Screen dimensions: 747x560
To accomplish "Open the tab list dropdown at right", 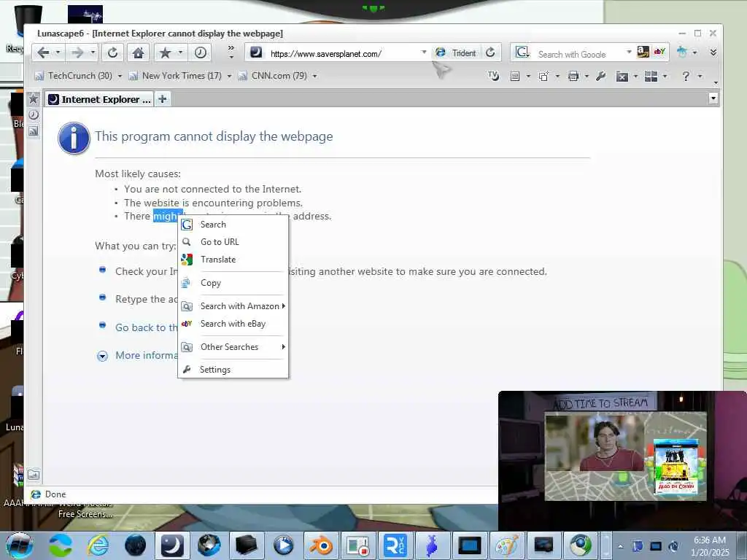I will (713, 98).
